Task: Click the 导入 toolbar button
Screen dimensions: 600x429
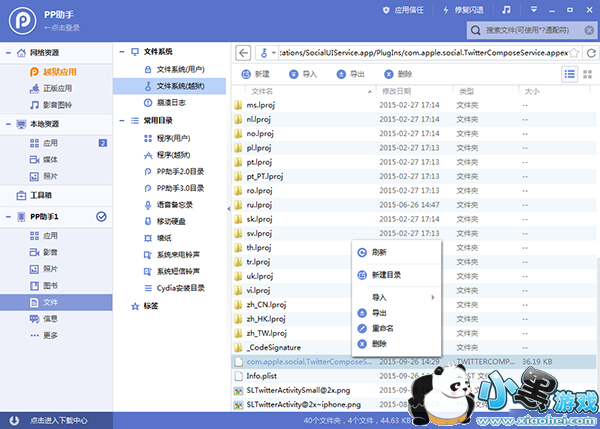Action: [x=303, y=74]
